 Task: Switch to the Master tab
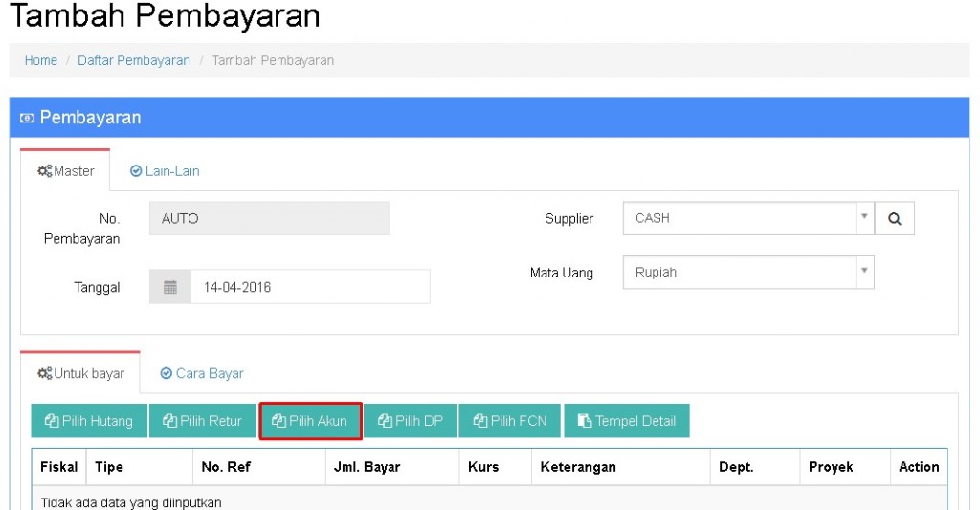[66, 170]
